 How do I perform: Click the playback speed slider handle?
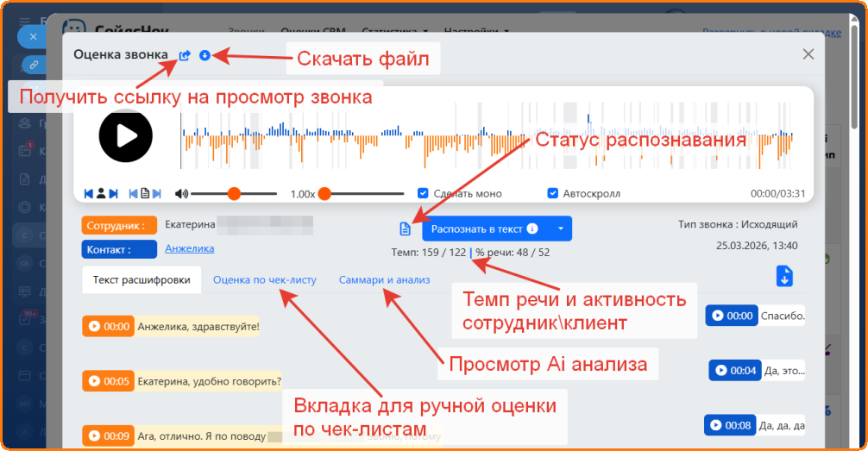[x=324, y=193]
